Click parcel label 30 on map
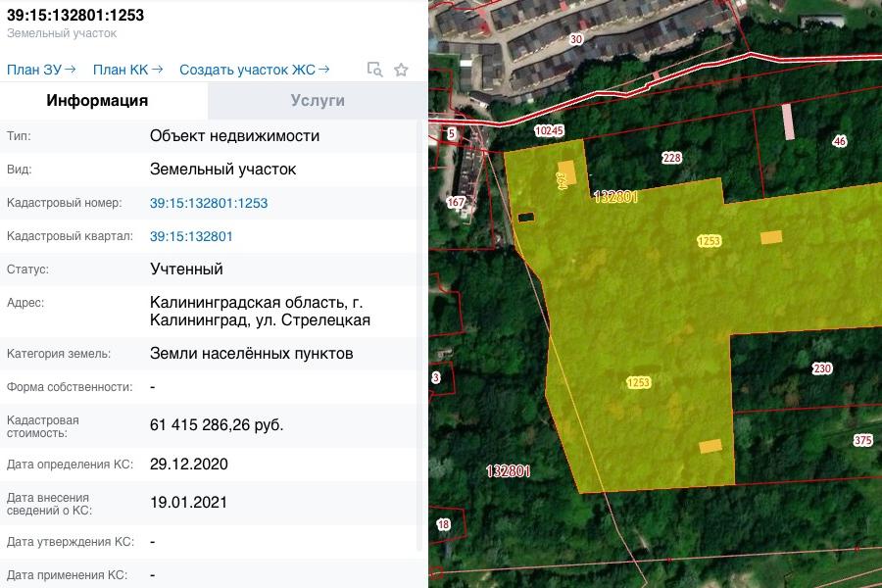This screenshot has width=882, height=588. (575, 40)
